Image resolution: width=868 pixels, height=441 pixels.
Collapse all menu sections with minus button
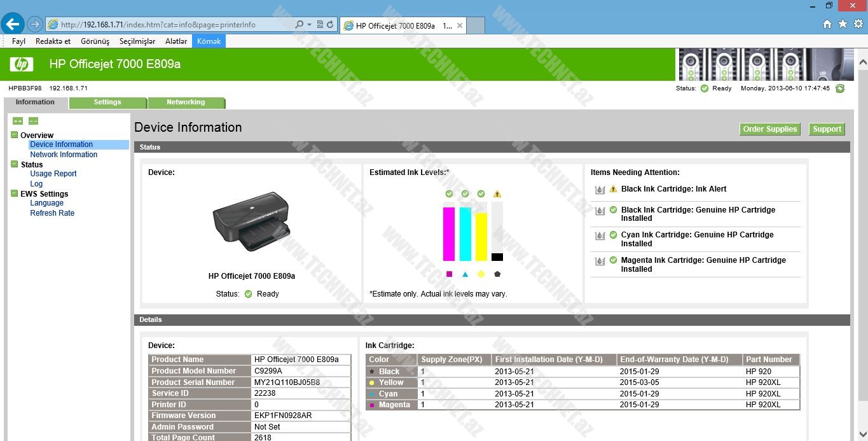(33, 121)
